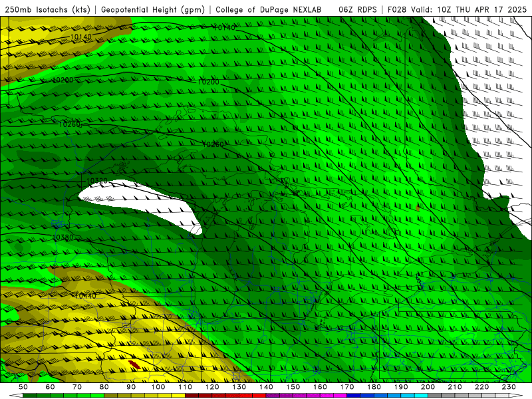
Task: Click the 10440 contour label
Action: pos(86,296)
